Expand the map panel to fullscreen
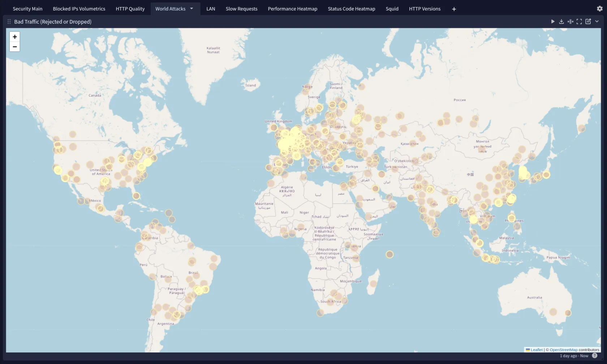 point(579,22)
